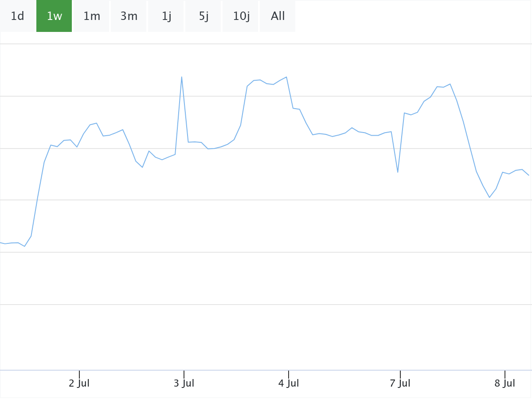Click the rightmost end of the chart line
This screenshot has width=532, height=399.
529,176
